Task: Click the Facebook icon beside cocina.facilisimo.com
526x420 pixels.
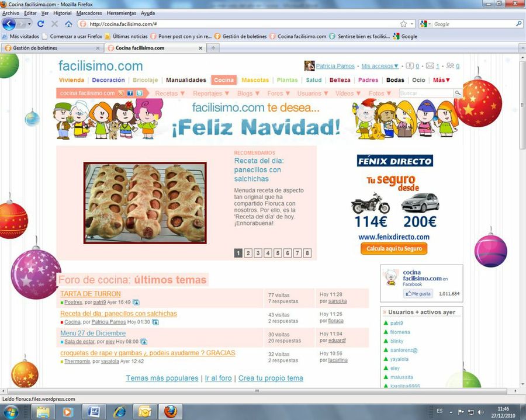Action: point(130,93)
